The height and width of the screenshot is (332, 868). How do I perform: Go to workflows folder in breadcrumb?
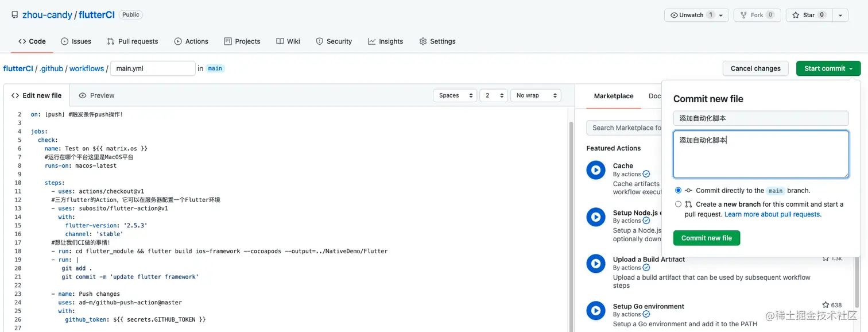pyautogui.click(x=87, y=68)
